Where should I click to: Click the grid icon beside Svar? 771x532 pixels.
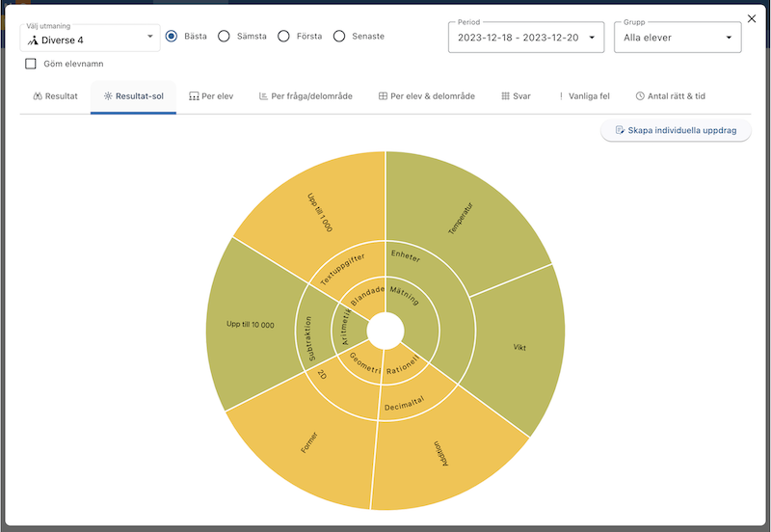coord(506,96)
